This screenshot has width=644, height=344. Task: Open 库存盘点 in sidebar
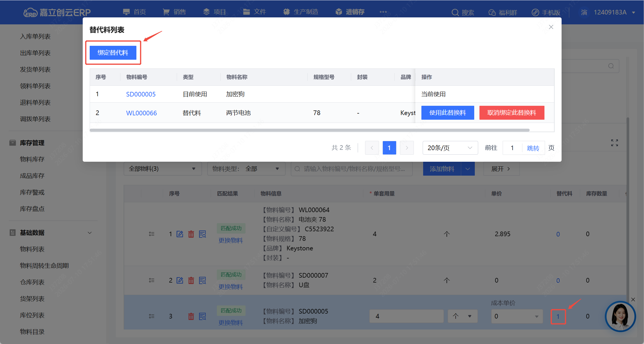[32, 209]
